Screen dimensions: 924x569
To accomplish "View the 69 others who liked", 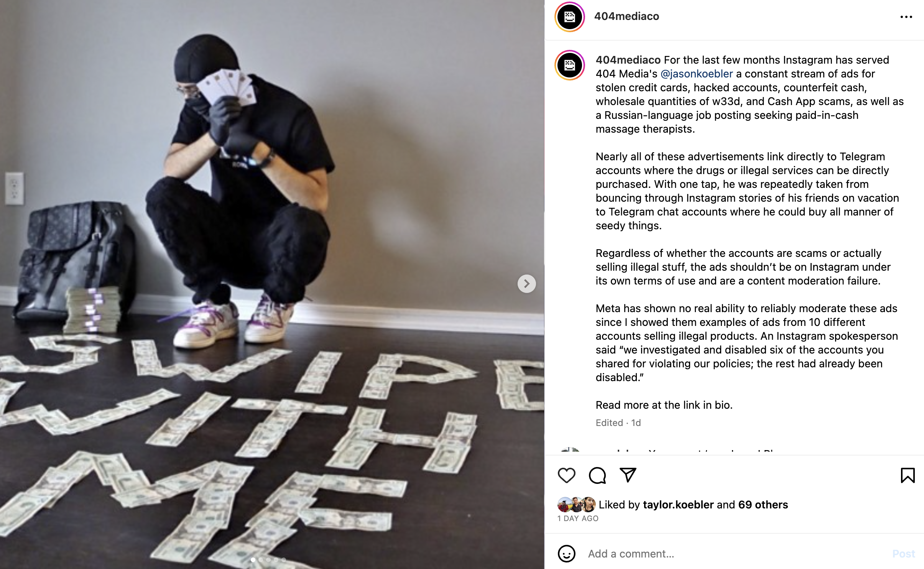I will 763,505.
